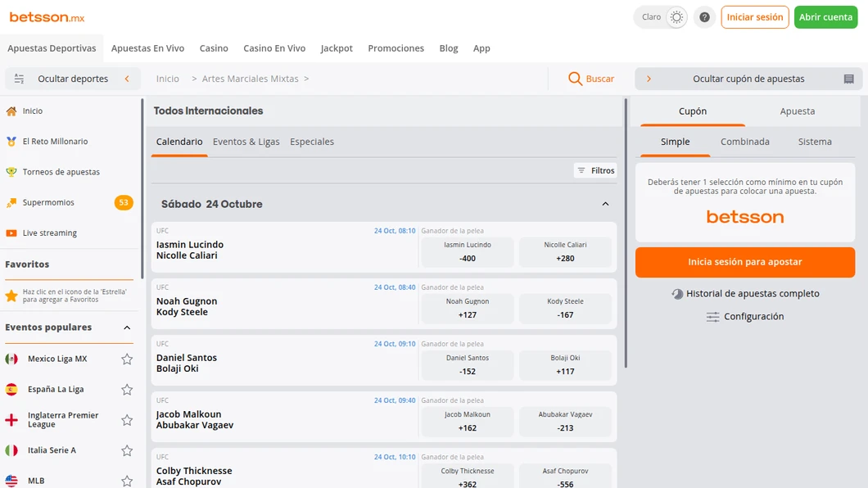The image size is (868, 488).
Task: Click the orange arrow to hide bet slip
Action: click(x=649, y=79)
